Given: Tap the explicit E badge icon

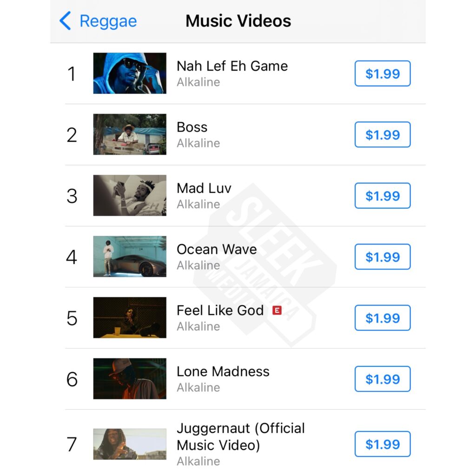Looking at the screenshot, I should click(x=277, y=310).
